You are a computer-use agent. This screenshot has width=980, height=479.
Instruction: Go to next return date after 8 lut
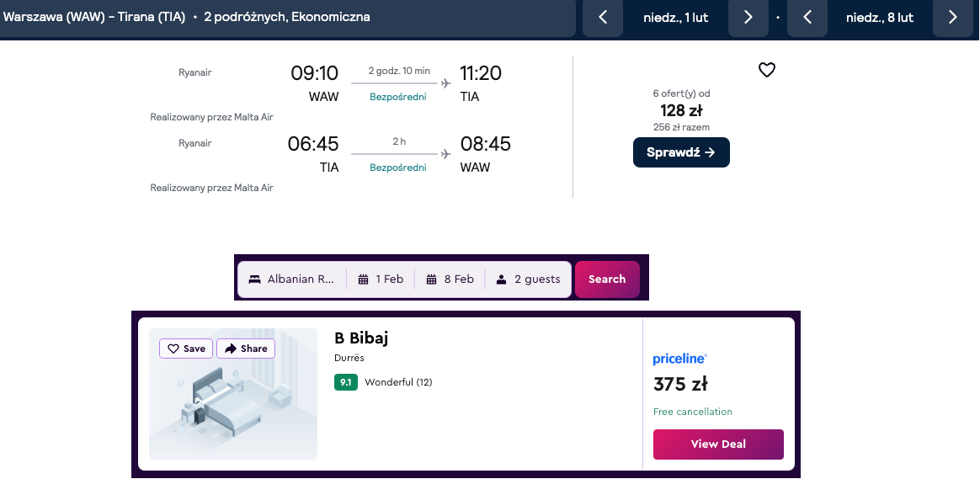[x=952, y=18]
